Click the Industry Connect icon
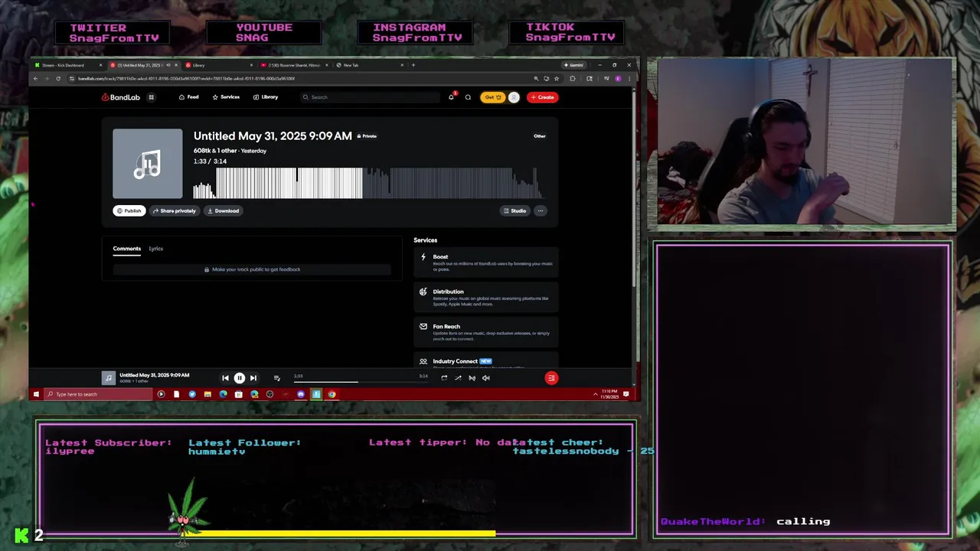This screenshot has height=551, width=980. tap(423, 361)
